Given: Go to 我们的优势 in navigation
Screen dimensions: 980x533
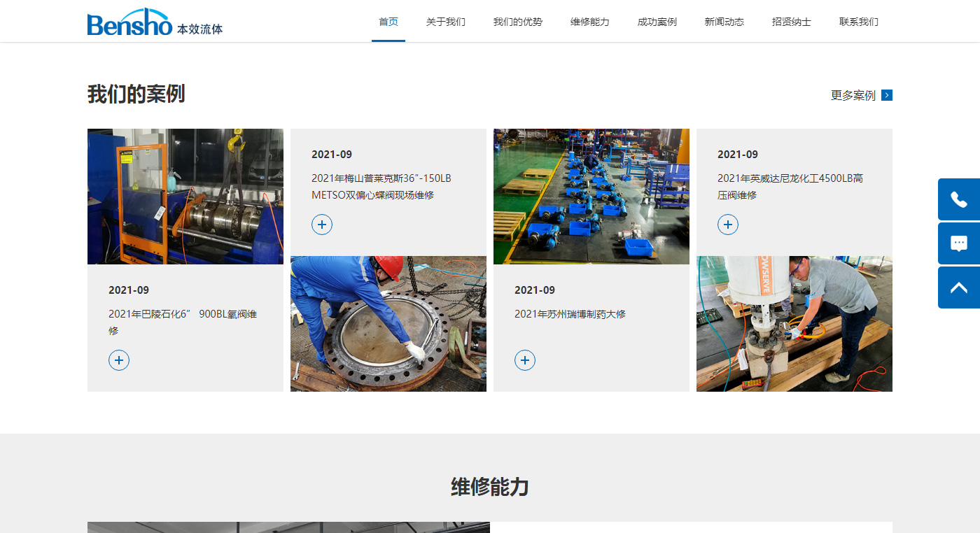Looking at the screenshot, I should (x=517, y=22).
